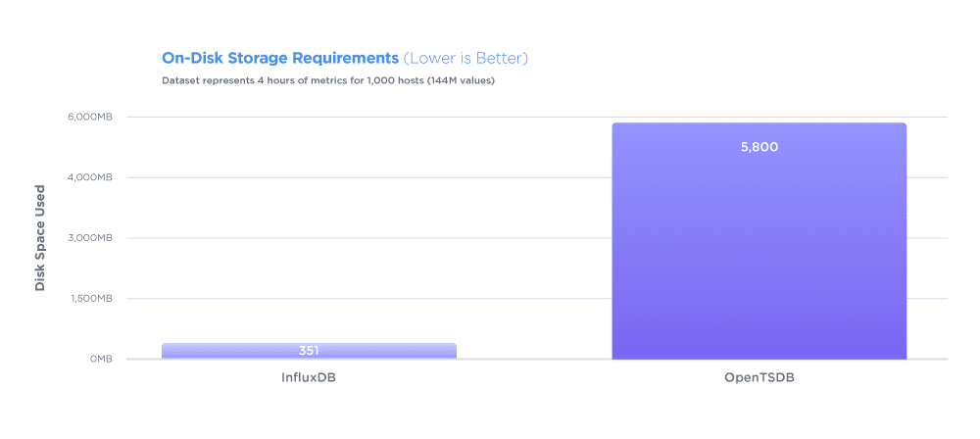
Task: Click the On-Disk Storage Requirements title
Action: [280, 59]
